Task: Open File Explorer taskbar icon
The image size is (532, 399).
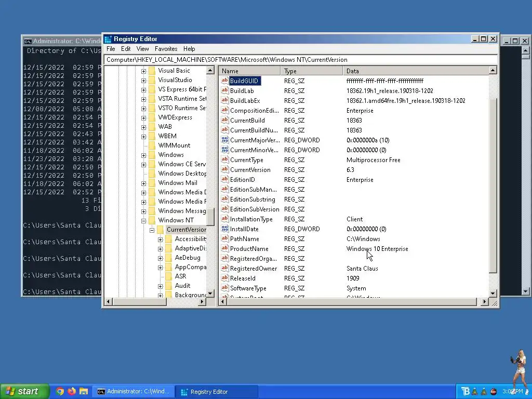Action: coord(84,391)
